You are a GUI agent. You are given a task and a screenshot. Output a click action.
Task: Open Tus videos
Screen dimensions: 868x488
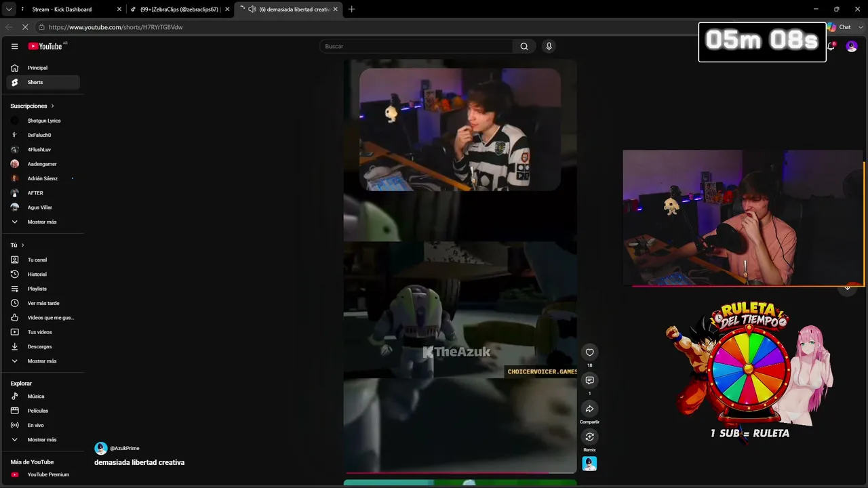[x=43, y=332]
